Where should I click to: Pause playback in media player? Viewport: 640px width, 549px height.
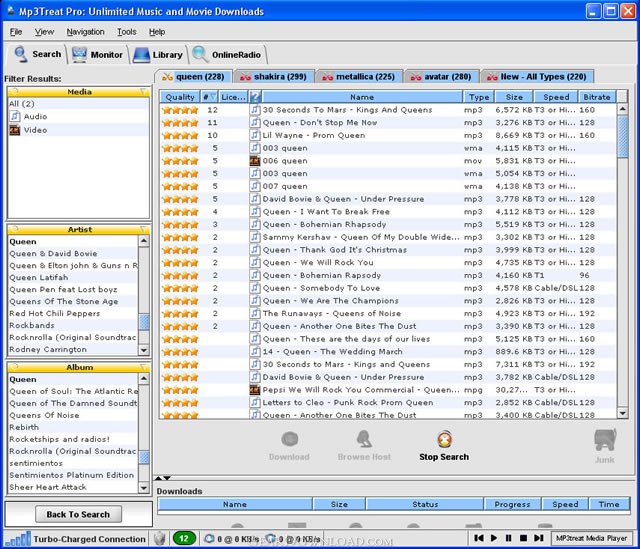click(x=509, y=538)
